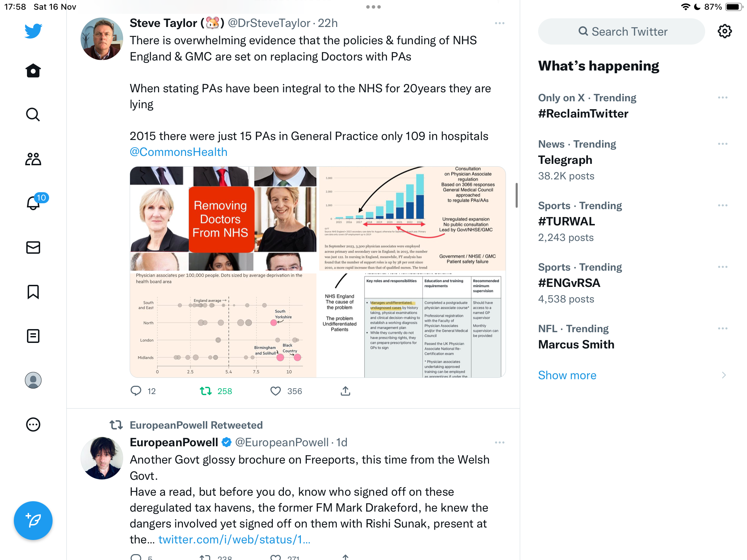Open more options for #ReclaimTwitter trend

click(723, 98)
